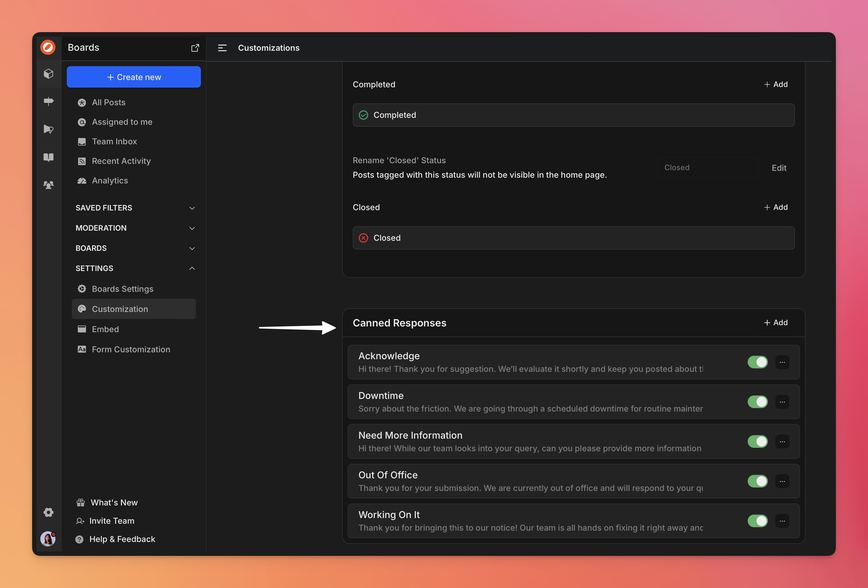Viewport: 868px width, 588px height.
Task: Click the knowledge base book icon
Action: pyautogui.click(x=49, y=157)
